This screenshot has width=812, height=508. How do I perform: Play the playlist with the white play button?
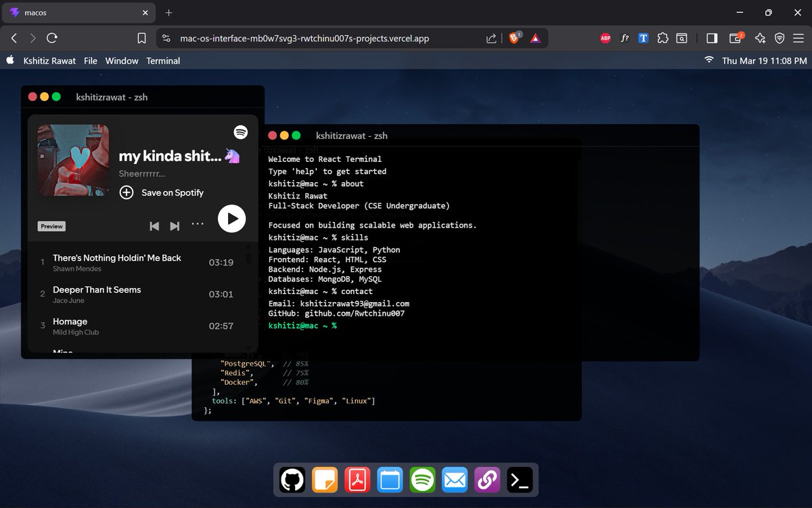point(231,219)
